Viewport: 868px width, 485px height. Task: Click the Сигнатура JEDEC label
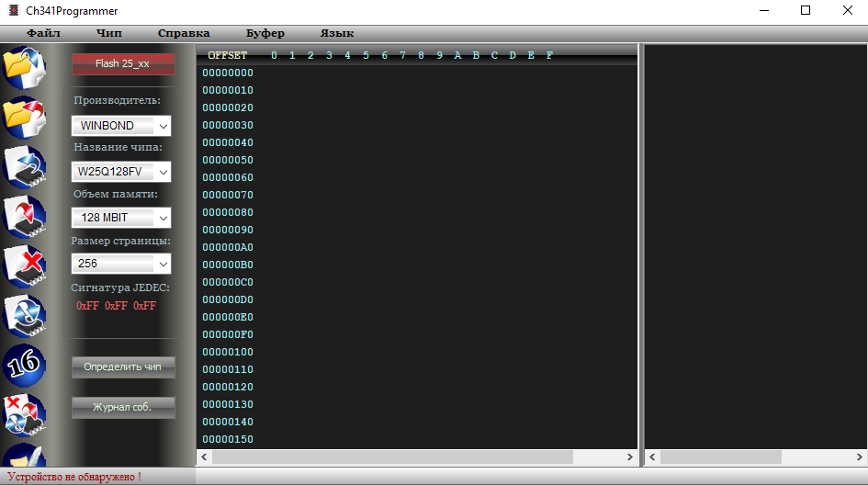(x=120, y=288)
